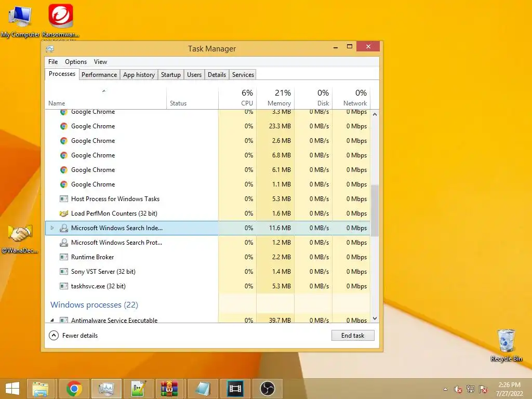Open the Recycle Bin icon

pos(506,345)
